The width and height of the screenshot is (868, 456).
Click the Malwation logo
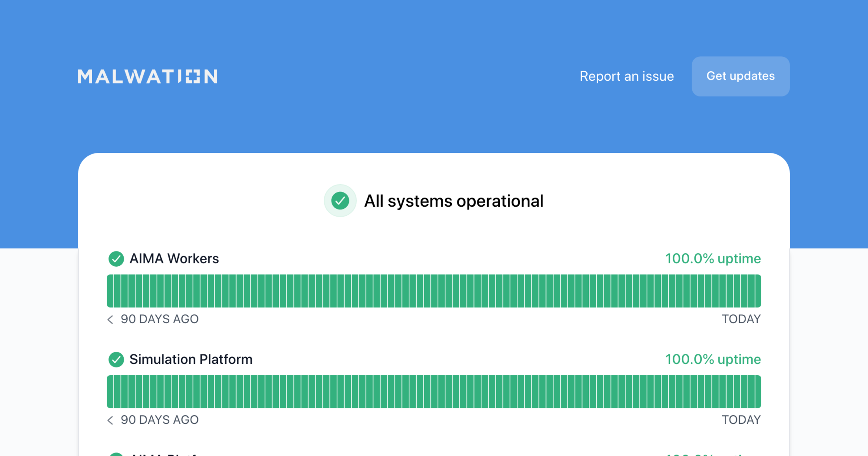(147, 76)
